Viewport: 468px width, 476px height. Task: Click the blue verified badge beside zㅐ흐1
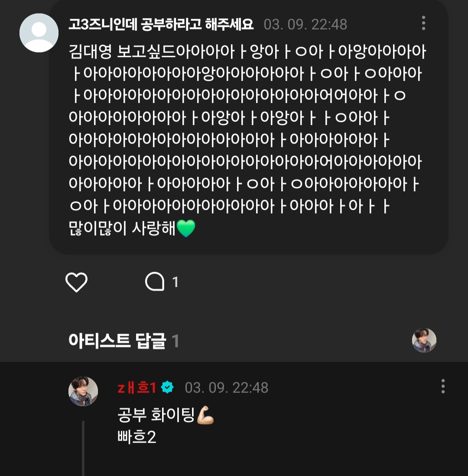pos(167,388)
